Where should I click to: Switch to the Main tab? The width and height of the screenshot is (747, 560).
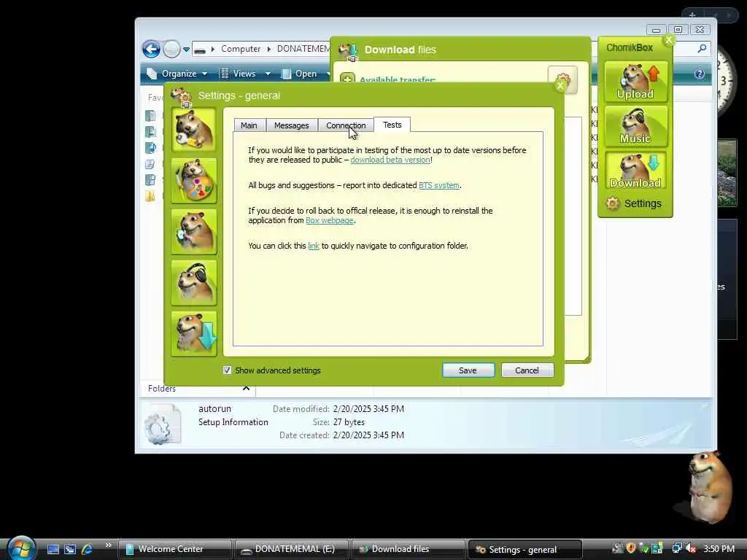pos(249,125)
